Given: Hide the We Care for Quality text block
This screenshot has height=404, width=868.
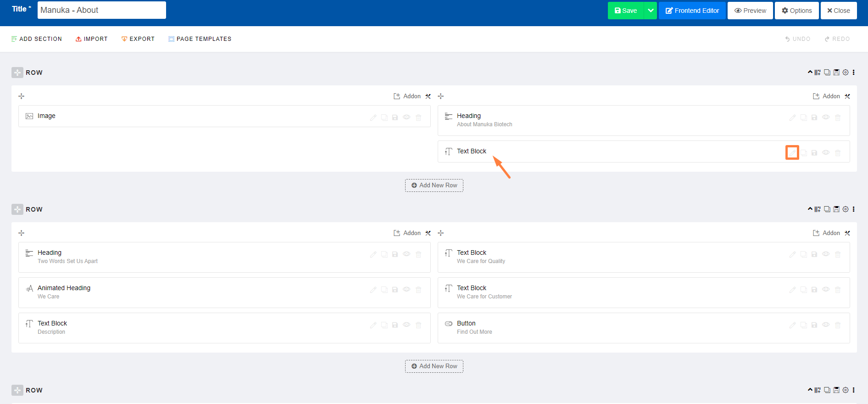Looking at the screenshot, I should [x=826, y=254].
